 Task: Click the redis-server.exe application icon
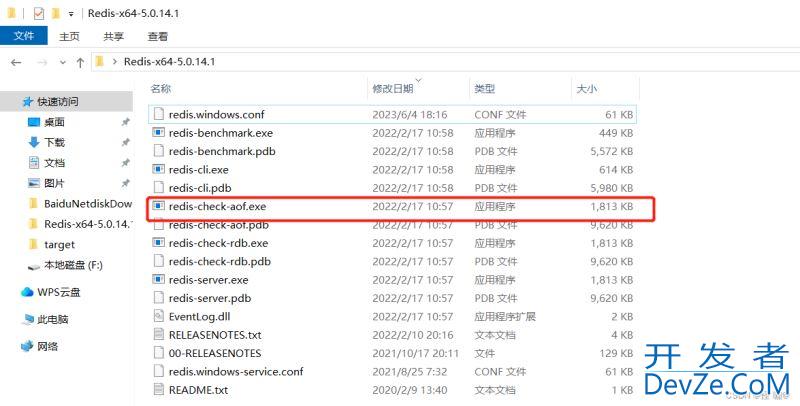159,280
